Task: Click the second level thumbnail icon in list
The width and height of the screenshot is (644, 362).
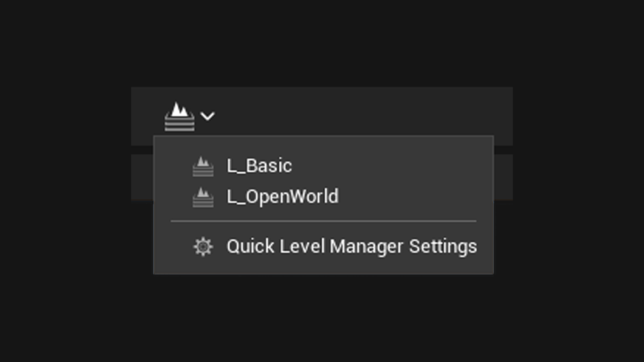Action: tap(203, 197)
